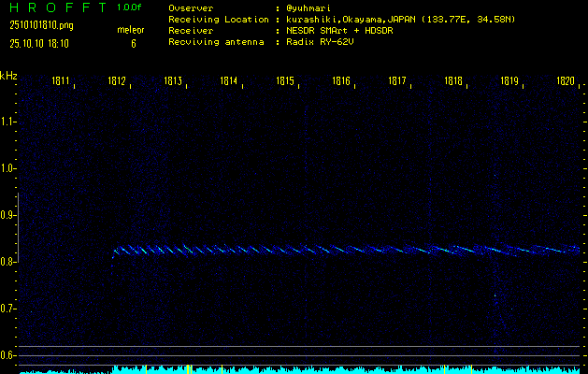588x374 pixels.
Task: Select the 0.6 kHz axis label
Action: pyautogui.click(x=8, y=354)
